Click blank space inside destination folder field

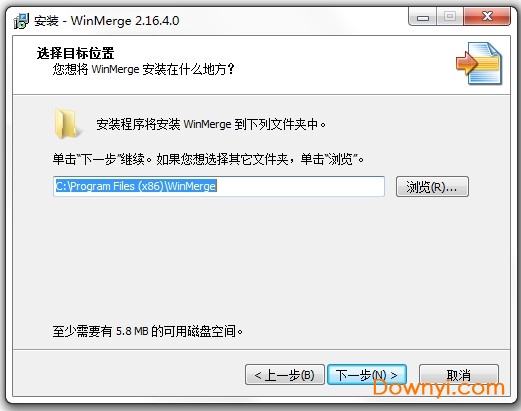click(300, 186)
